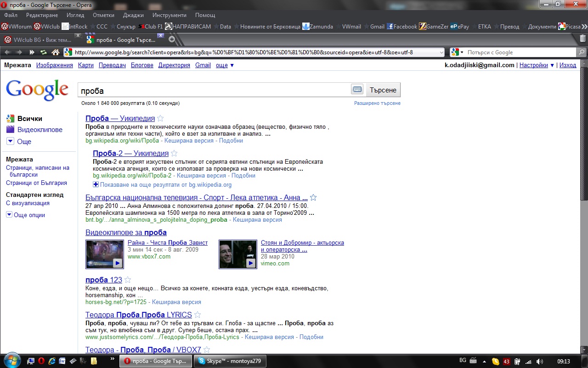Show hidden tray icons arrow
This screenshot has width=588, height=368.
click(484, 361)
